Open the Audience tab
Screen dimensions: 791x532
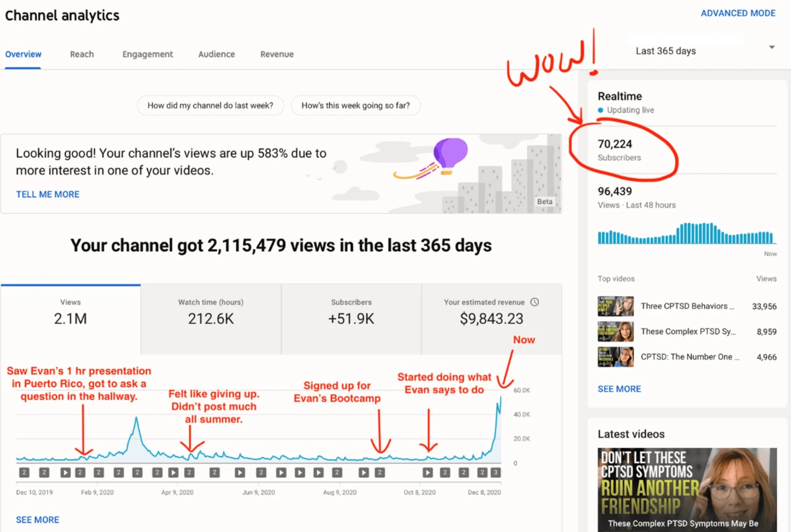click(x=216, y=54)
